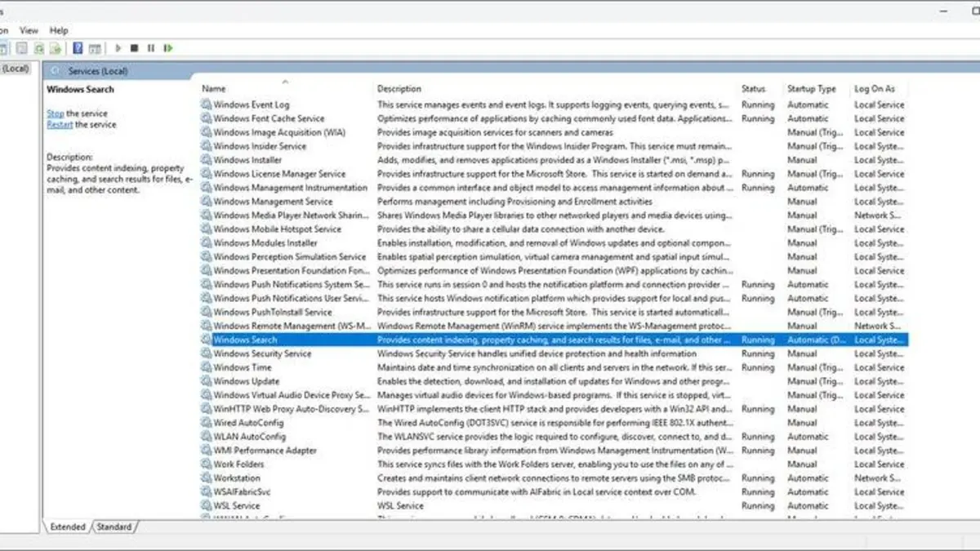Open the Help menu
The image size is (980, 551).
pos(59,30)
